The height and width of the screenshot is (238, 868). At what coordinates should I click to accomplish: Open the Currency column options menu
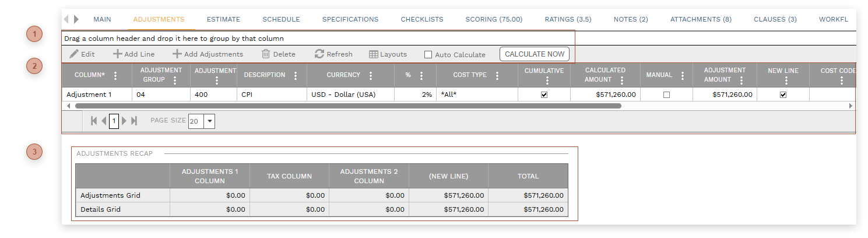tap(371, 75)
